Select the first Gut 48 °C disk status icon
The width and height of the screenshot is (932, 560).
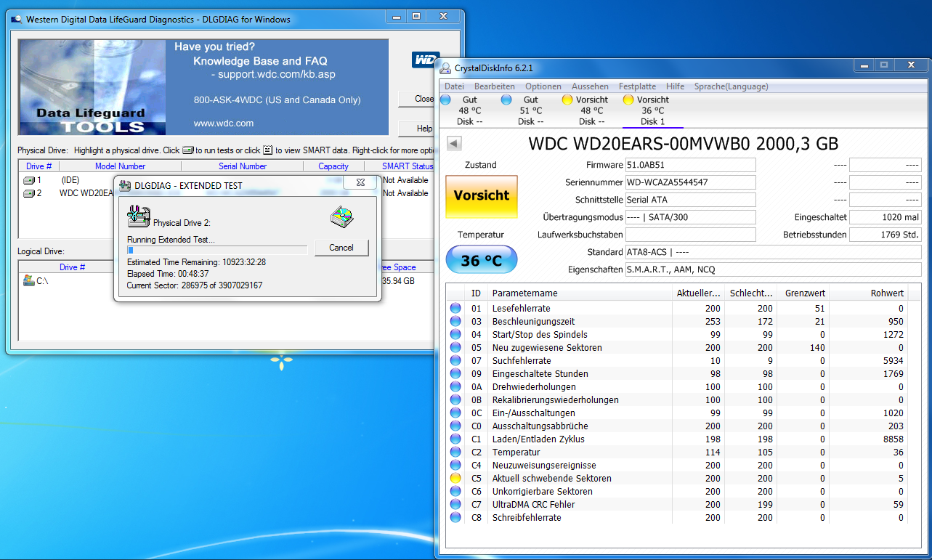click(445, 100)
